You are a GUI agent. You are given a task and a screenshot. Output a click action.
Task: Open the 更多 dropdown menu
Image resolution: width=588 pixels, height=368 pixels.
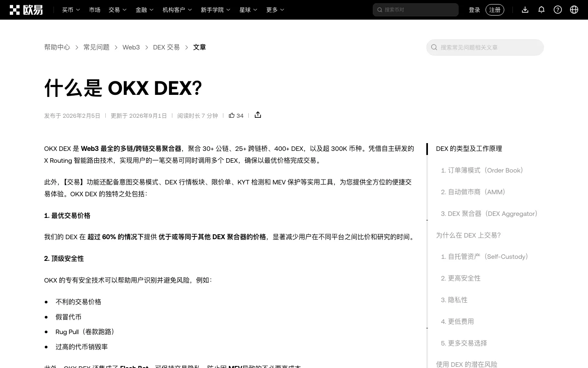275,10
